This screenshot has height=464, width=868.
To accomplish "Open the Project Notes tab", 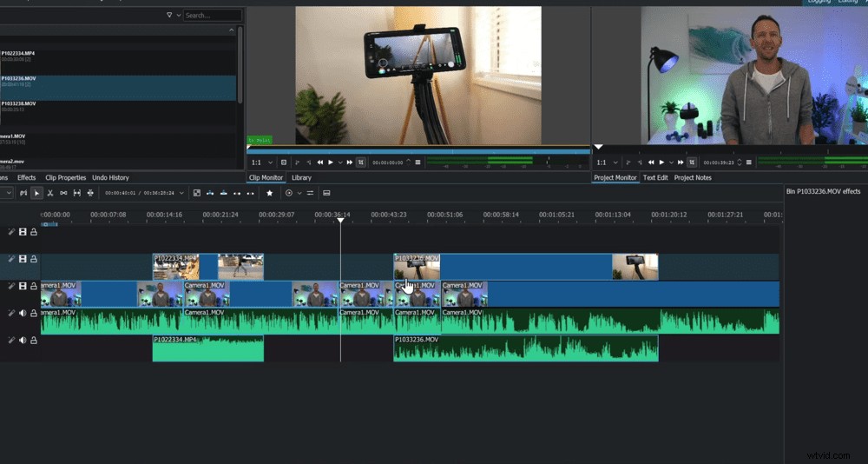I will pyautogui.click(x=693, y=178).
